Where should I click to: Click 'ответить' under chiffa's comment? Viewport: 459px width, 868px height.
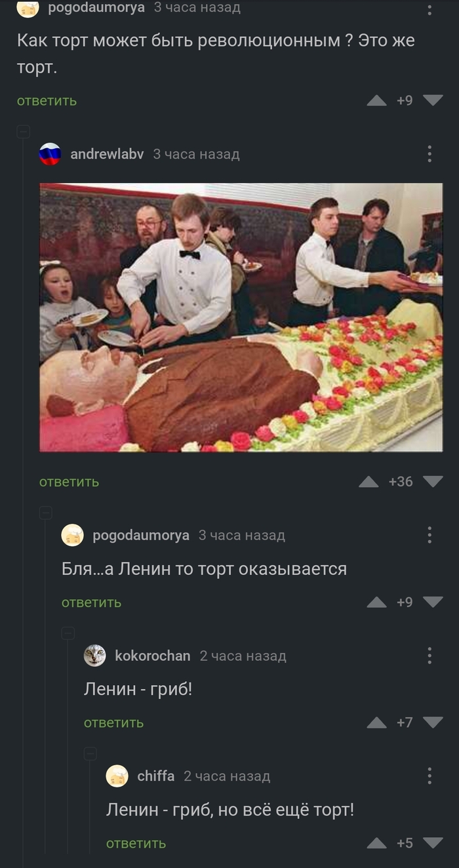136,843
